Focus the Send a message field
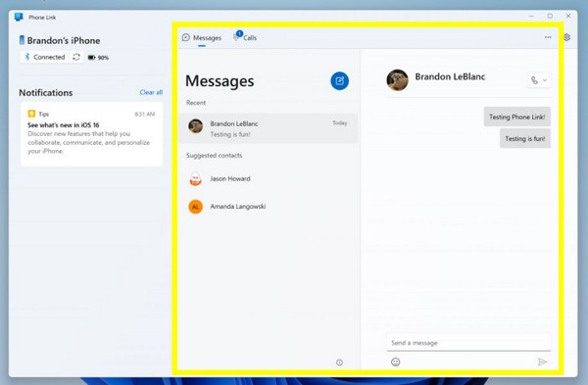Viewport: 588px width, 385px height. 468,343
